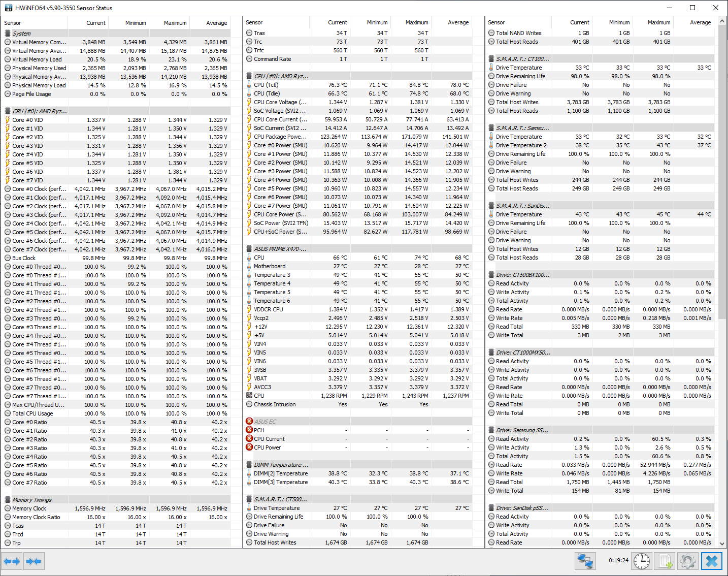Click the Maximum column header in the middle panel
728x576 pixels.
(411, 22)
